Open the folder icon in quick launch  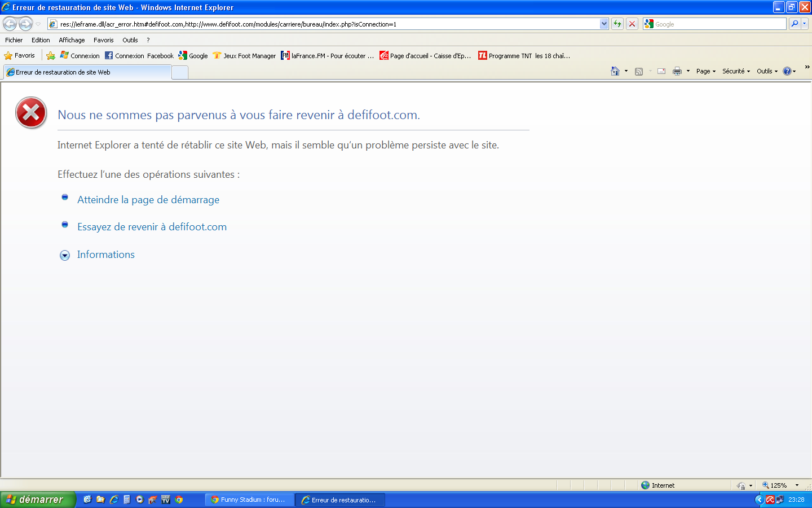[100, 500]
